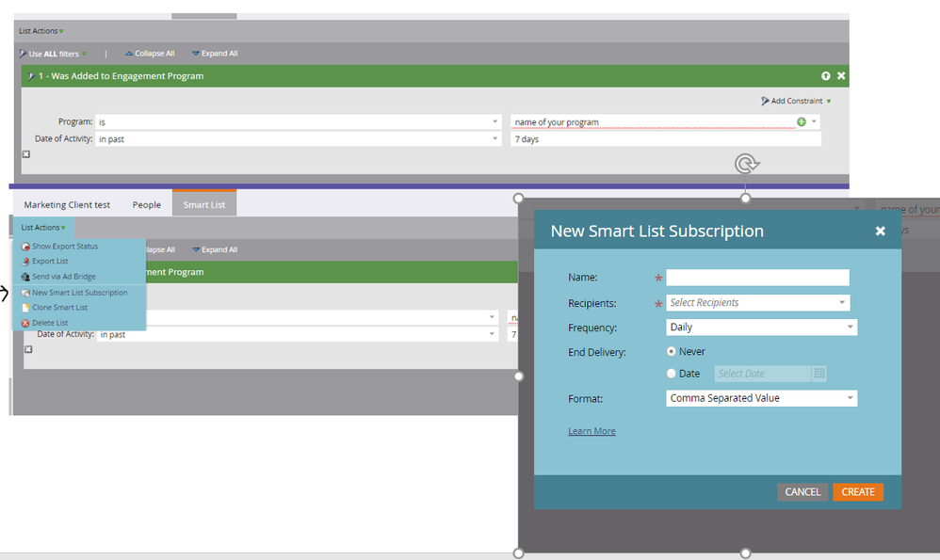Click the Delete List red icon

[x=25, y=323]
